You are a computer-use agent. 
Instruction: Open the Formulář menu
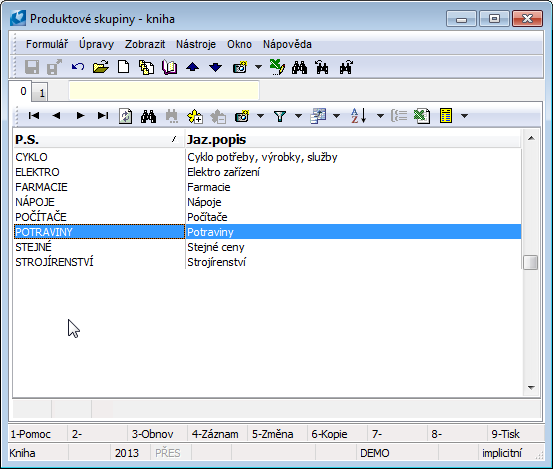(x=47, y=44)
